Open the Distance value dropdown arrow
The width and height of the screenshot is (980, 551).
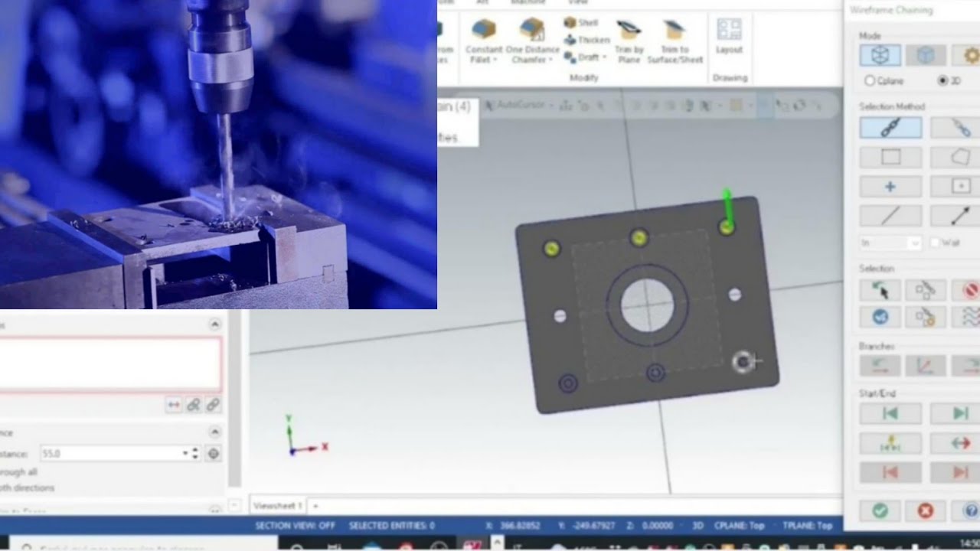[185, 454]
